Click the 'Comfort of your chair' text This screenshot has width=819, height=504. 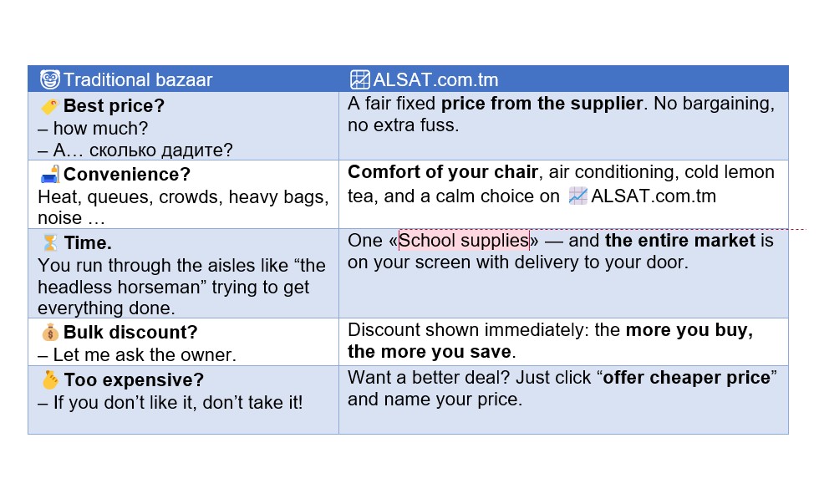[443, 172]
